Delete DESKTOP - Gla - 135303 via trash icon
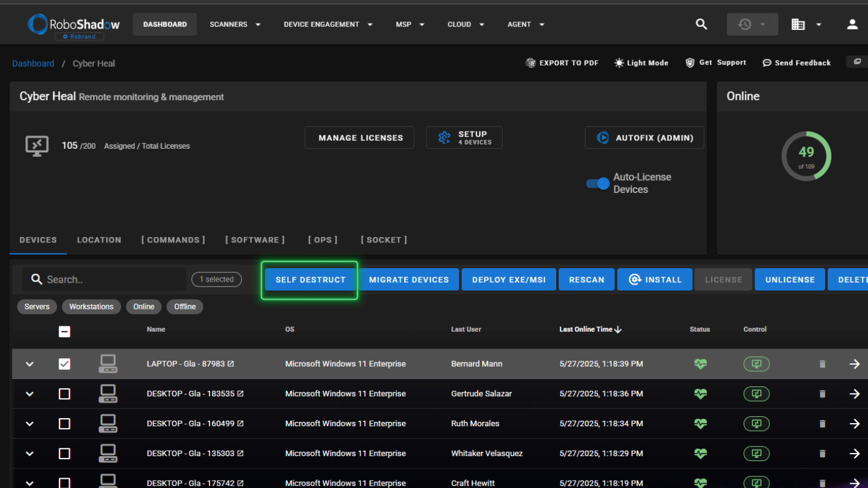 [x=823, y=454]
